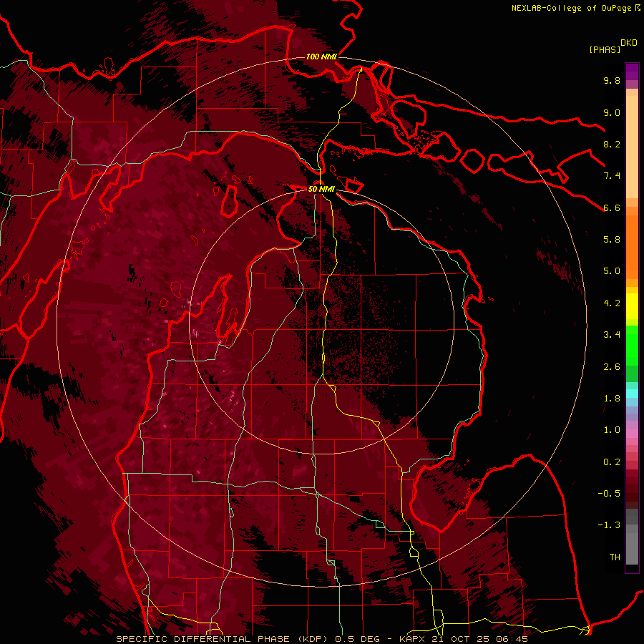Click the 9.0 legend value
The image size is (644, 644).
(x=612, y=112)
